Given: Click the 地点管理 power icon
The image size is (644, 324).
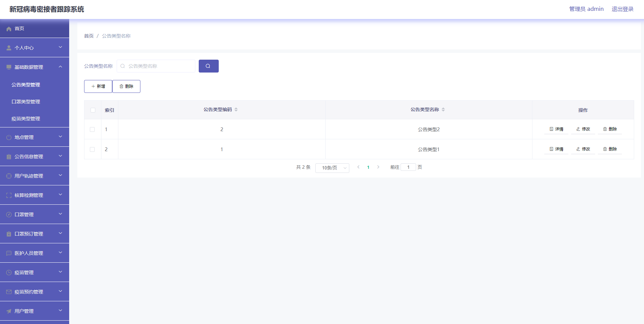Looking at the screenshot, I should (x=9, y=137).
